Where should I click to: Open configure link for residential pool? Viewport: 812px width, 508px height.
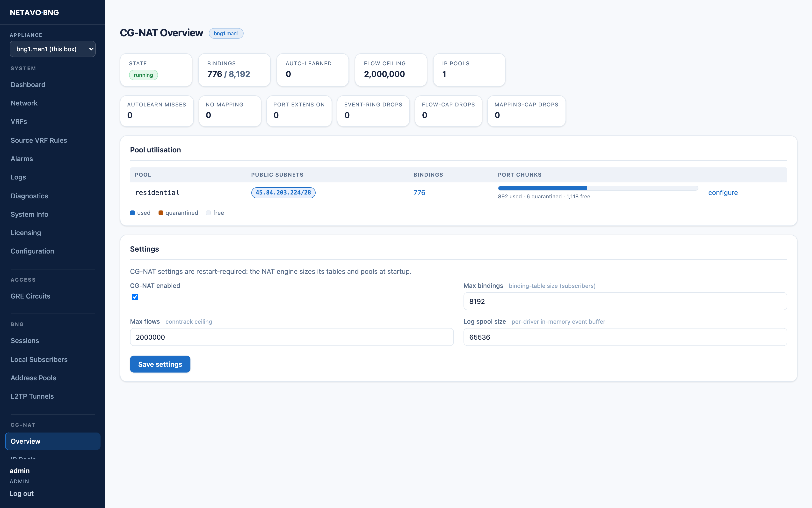pyautogui.click(x=723, y=193)
